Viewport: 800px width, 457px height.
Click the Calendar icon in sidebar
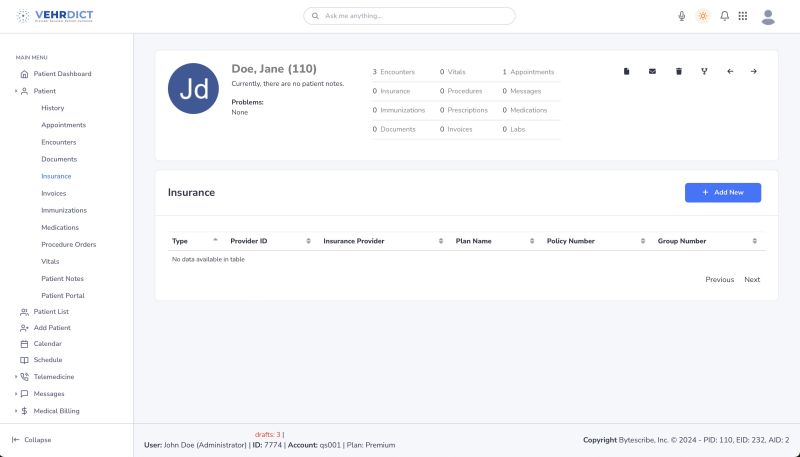pyautogui.click(x=24, y=344)
